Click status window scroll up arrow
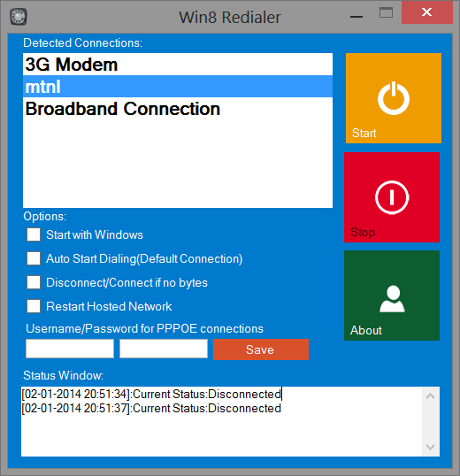This screenshot has height=476, width=460. [430, 396]
